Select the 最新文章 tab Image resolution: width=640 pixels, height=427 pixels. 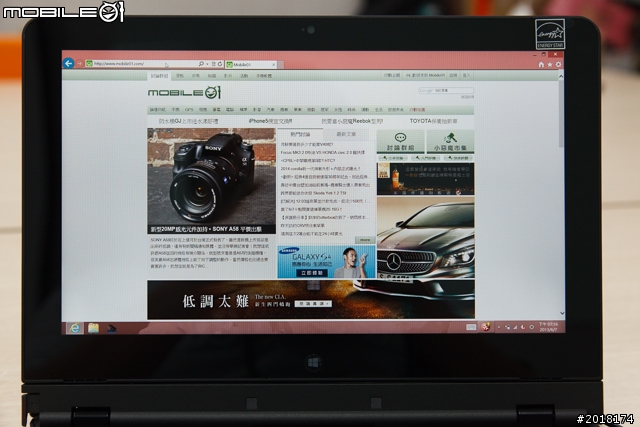(x=346, y=134)
